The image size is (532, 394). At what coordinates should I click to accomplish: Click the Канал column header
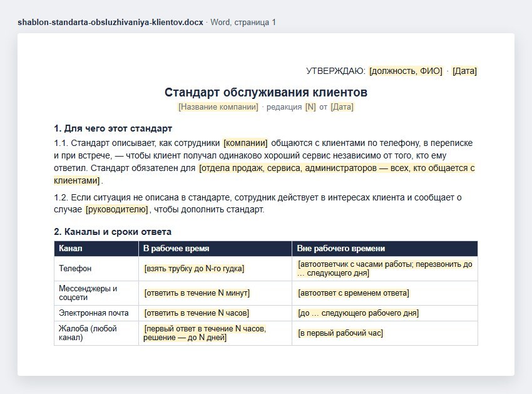(x=96, y=249)
